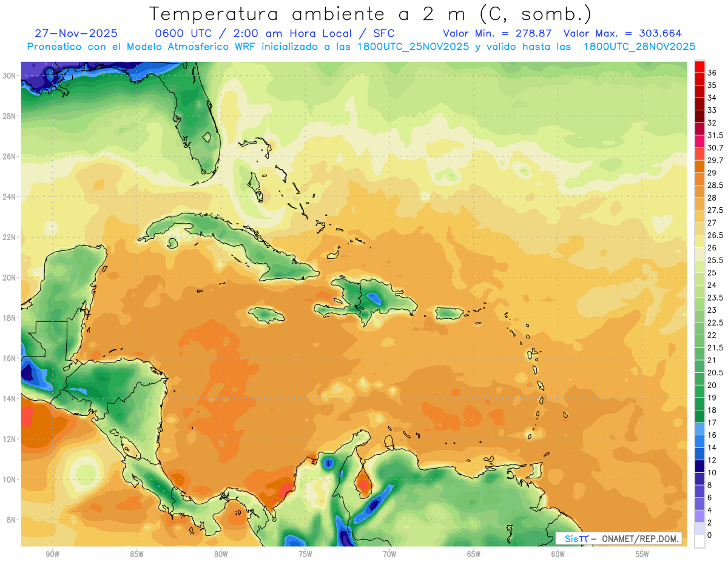Click the color scale value '31.5'

(715, 135)
